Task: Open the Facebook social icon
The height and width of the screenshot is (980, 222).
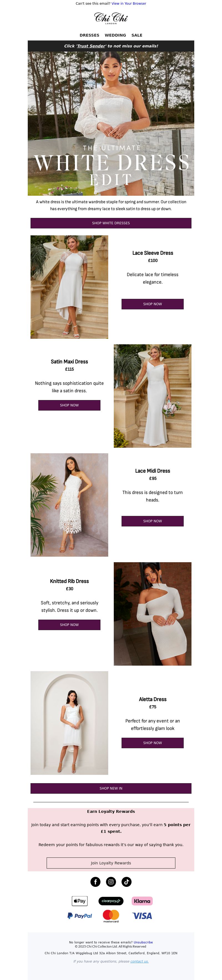Action: [95, 882]
